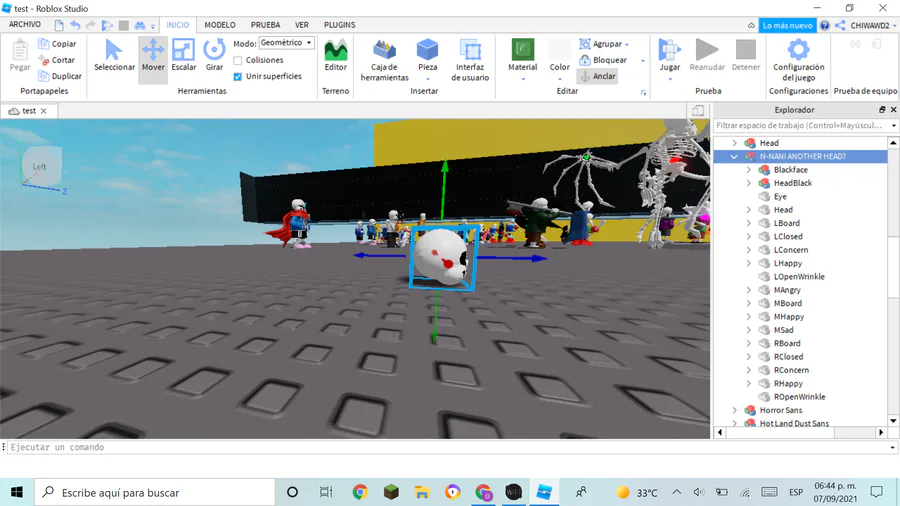
Task: Click the explorer horizontal scroll right arrow
Action: pyautogui.click(x=881, y=433)
